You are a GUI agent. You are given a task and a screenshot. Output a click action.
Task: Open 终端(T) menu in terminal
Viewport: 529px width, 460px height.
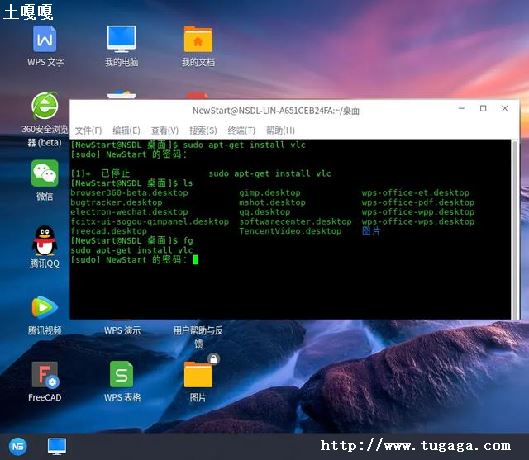pos(242,130)
